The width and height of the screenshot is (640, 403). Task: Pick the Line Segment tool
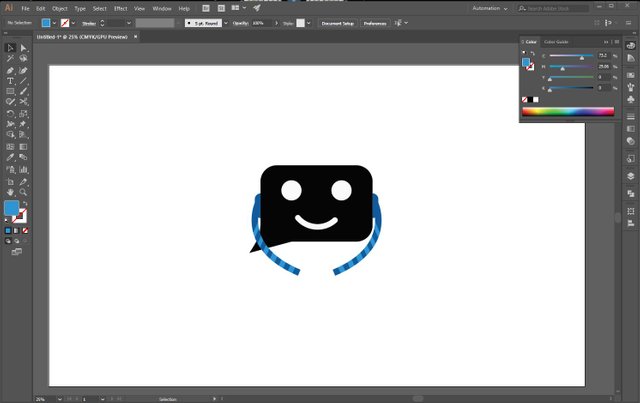(x=23, y=81)
